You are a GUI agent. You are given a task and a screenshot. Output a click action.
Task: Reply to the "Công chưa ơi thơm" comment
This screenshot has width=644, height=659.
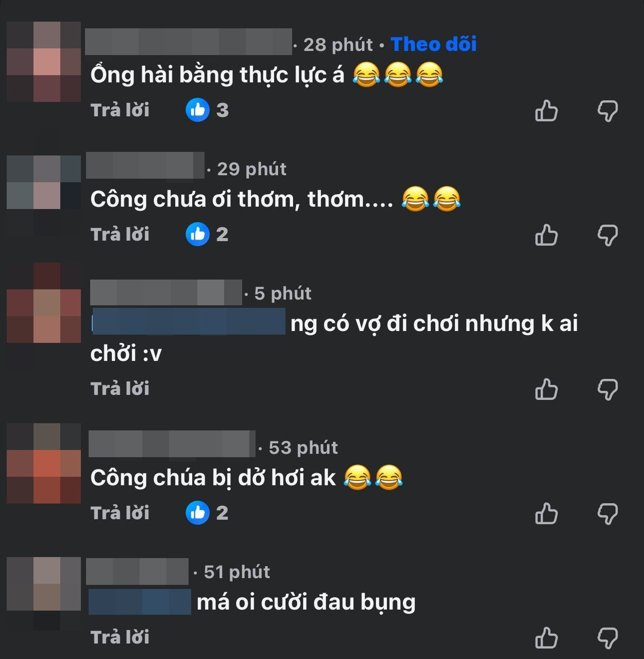point(120,234)
